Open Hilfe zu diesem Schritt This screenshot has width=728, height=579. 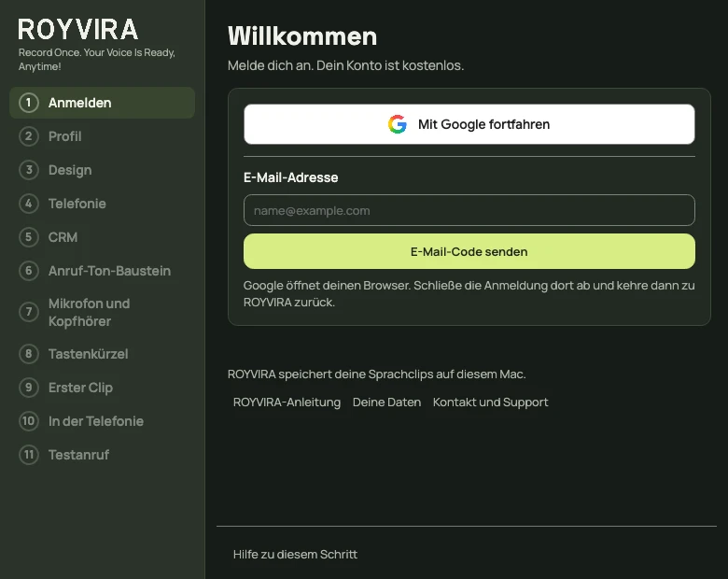point(295,554)
